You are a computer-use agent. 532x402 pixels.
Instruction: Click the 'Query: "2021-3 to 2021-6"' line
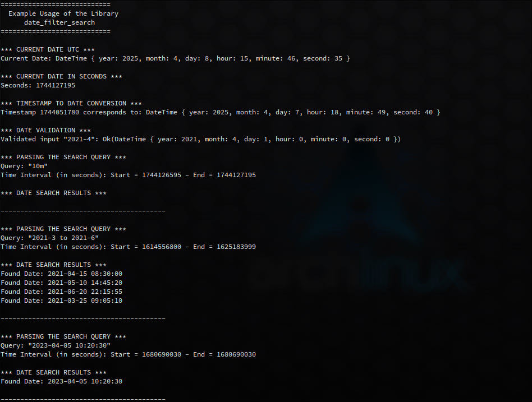pyautogui.click(x=49, y=238)
